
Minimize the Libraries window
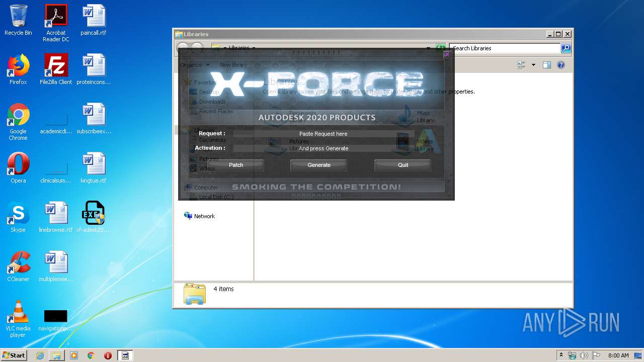pos(550,34)
